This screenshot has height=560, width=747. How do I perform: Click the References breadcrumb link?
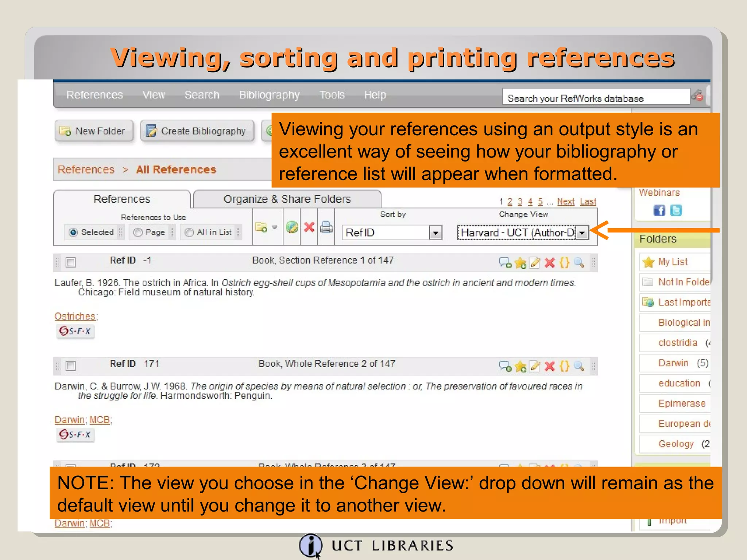tap(86, 170)
